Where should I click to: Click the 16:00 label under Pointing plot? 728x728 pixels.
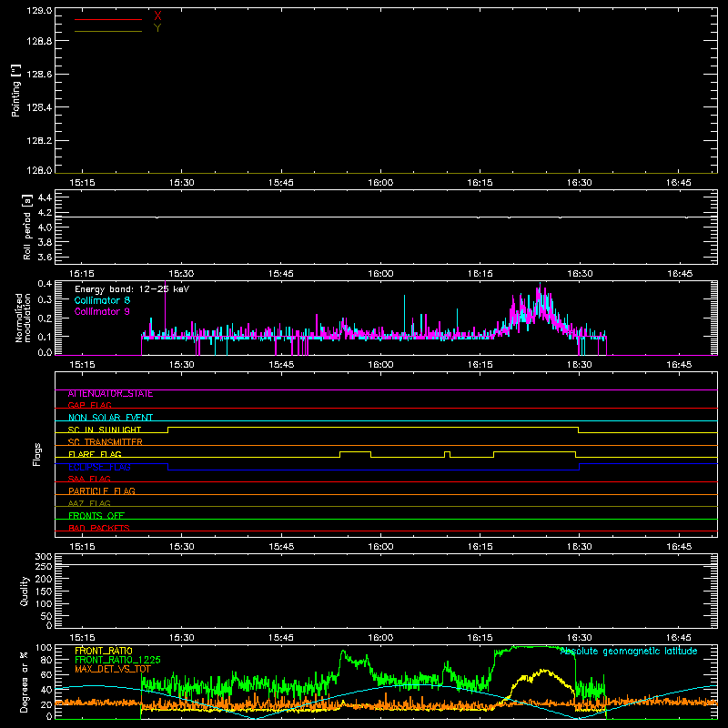pos(380,183)
